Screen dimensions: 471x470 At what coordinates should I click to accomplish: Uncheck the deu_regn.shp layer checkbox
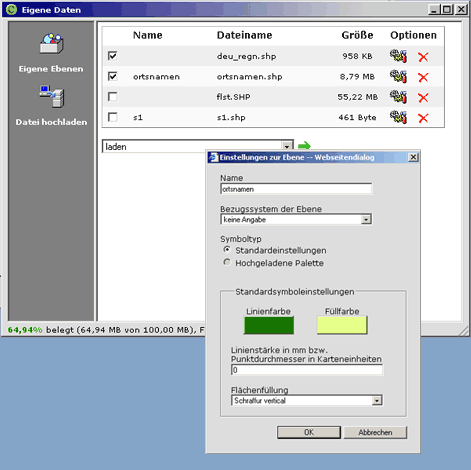[113, 56]
